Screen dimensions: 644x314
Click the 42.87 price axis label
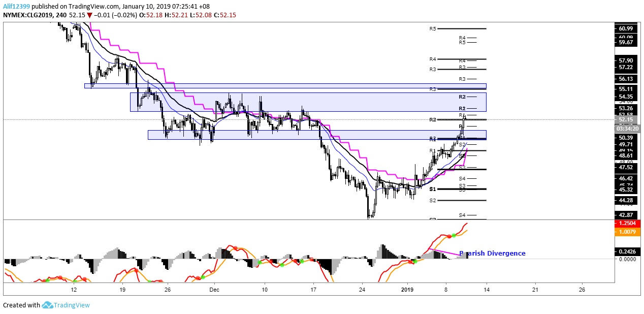point(626,215)
